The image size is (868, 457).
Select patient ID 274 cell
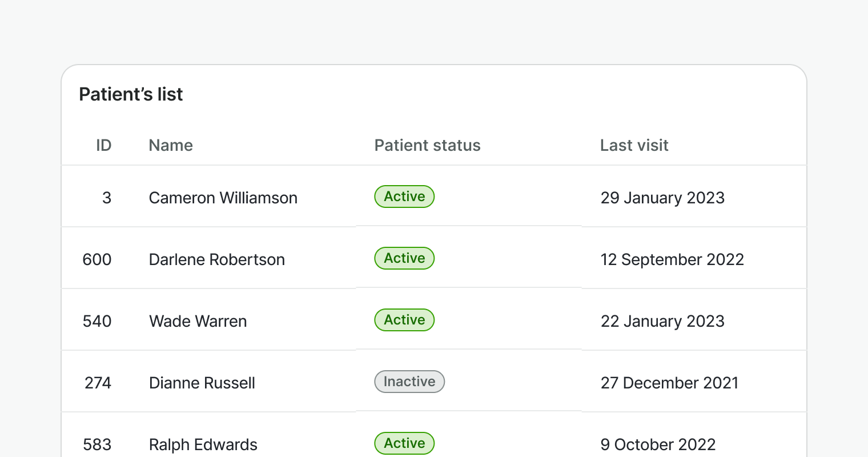tap(98, 383)
